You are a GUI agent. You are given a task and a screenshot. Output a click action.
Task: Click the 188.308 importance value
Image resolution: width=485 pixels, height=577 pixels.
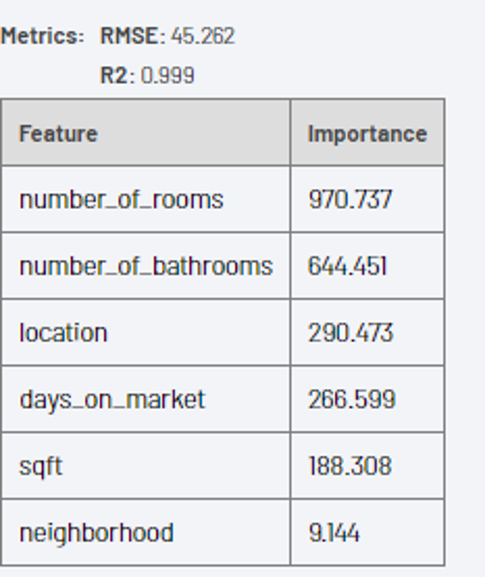(x=350, y=466)
